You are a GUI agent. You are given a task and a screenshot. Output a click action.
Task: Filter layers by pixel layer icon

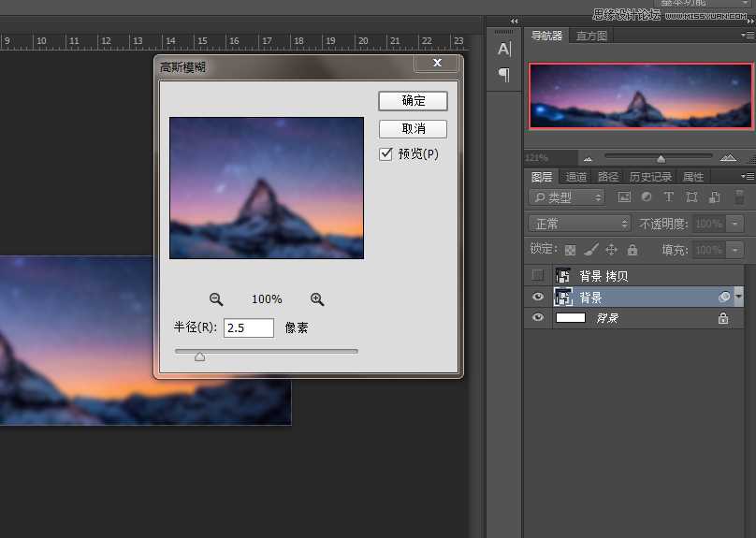pyautogui.click(x=624, y=197)
